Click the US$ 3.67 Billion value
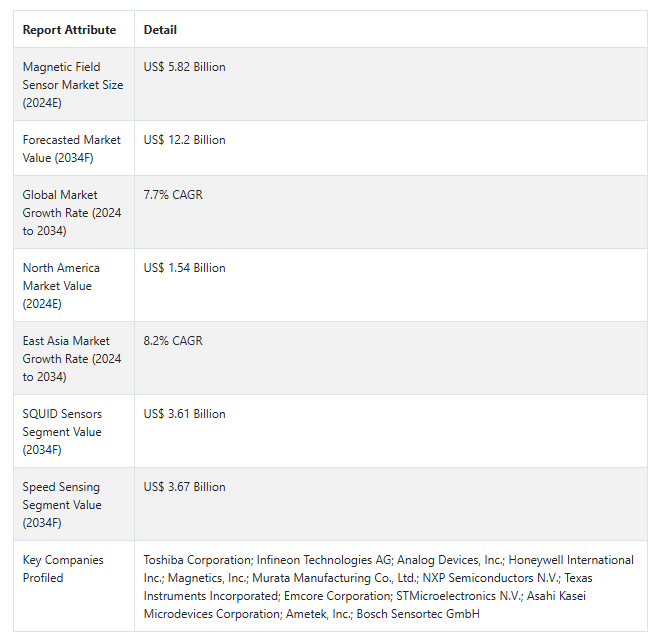The image size is (655, 639). tap(185, 487)
